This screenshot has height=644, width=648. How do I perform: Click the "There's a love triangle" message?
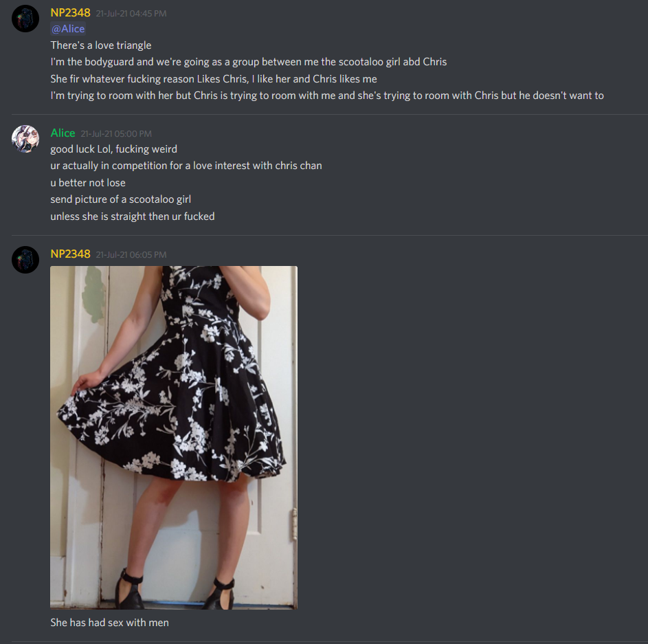(101, 45)
